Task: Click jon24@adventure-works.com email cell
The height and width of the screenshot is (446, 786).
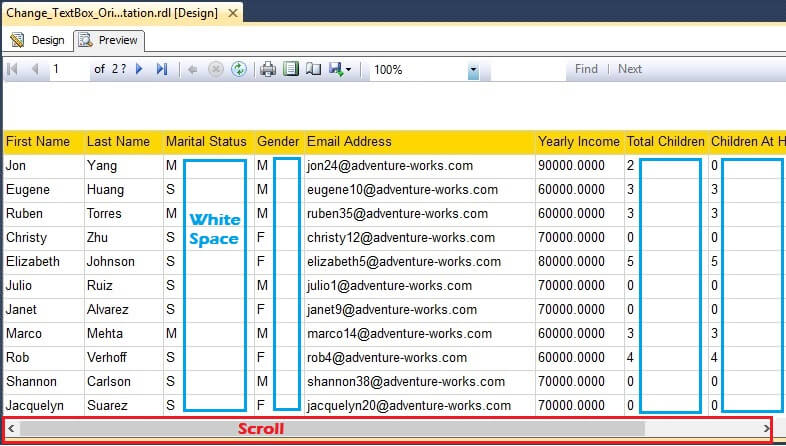Action: tap(420, 166)
